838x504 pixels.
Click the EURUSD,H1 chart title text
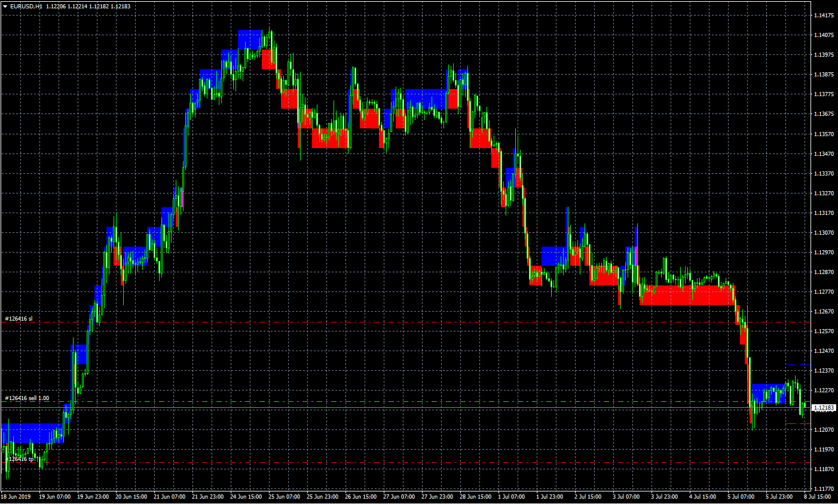click(26, 7)
